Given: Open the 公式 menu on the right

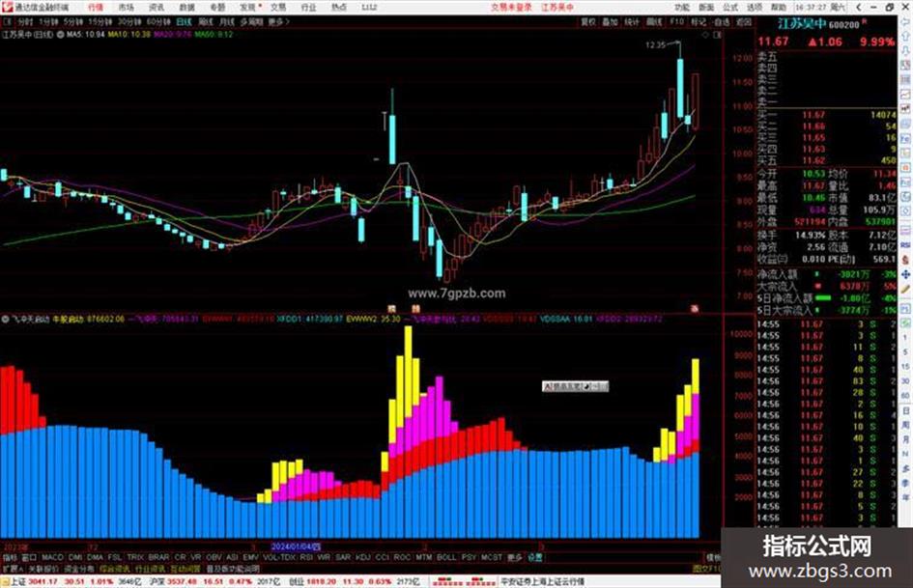Looking at the screenshot, I should pos(730,7).
